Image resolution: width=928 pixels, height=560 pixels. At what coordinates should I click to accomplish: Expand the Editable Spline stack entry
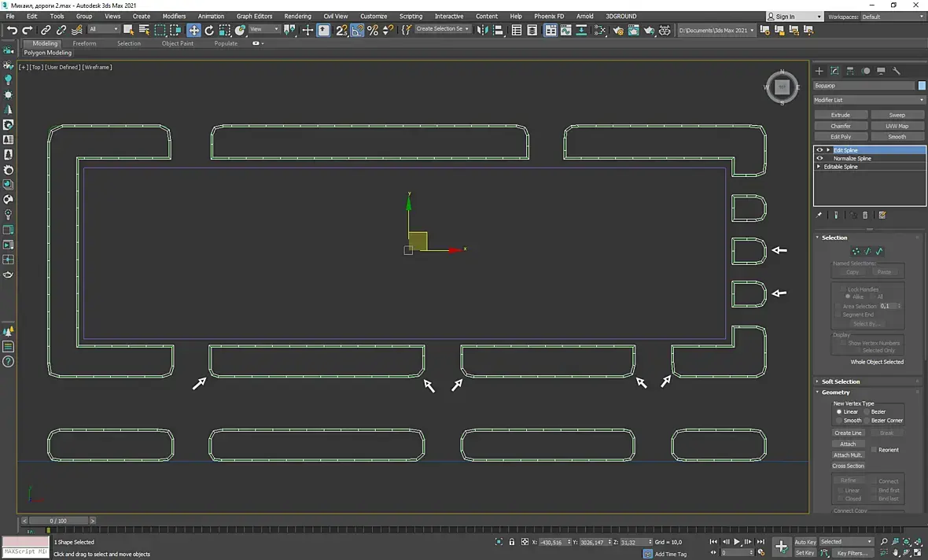819,167
